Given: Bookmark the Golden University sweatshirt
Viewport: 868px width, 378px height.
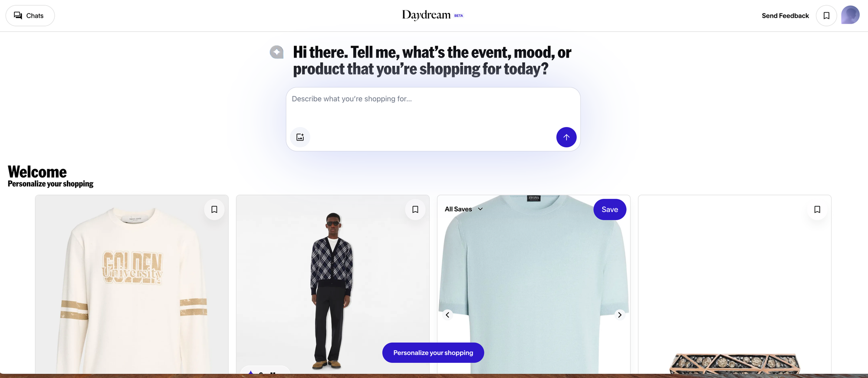Looking at the screenshot, I should (214, 209).
